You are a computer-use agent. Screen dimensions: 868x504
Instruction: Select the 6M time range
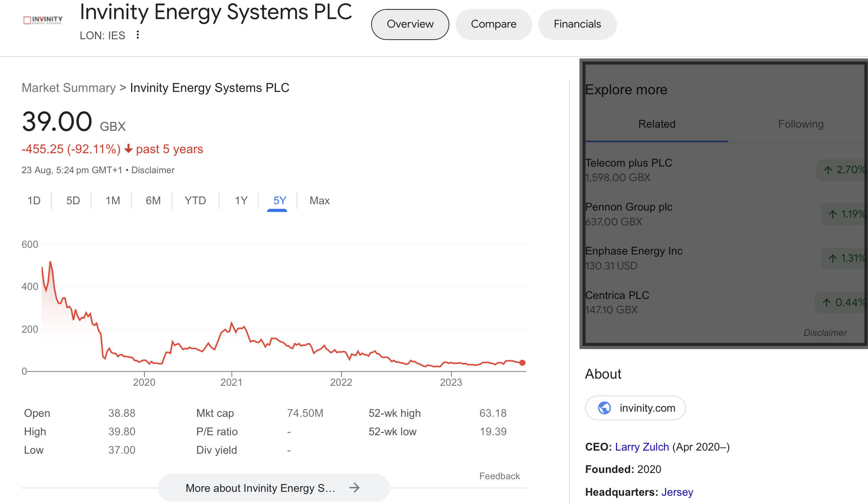pos(153,201)
